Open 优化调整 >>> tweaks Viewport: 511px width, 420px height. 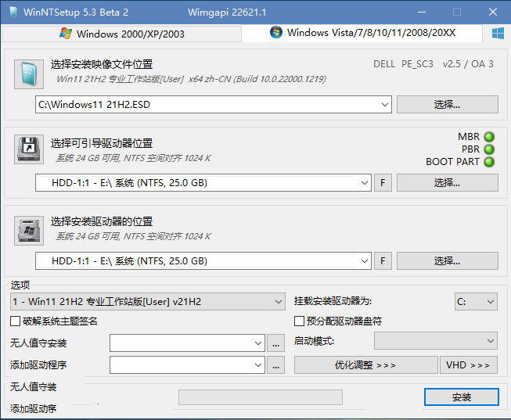(x=366, y=365)
